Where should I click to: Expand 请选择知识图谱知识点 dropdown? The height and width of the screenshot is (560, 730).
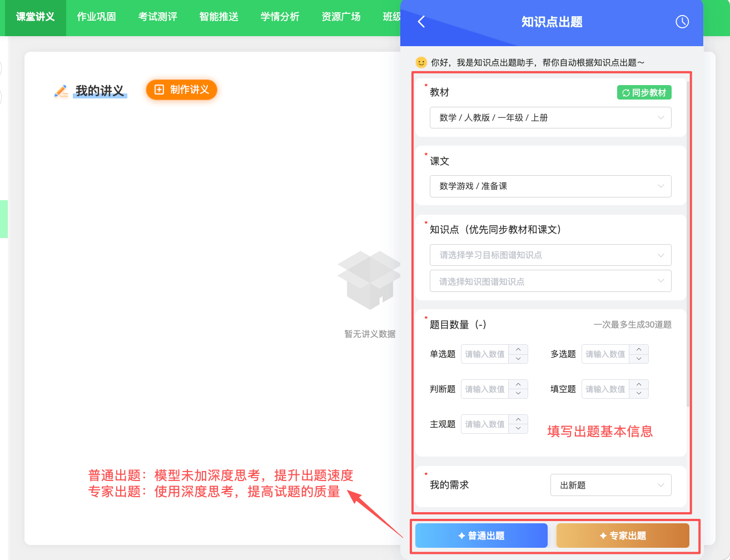(x=550, y=281)
